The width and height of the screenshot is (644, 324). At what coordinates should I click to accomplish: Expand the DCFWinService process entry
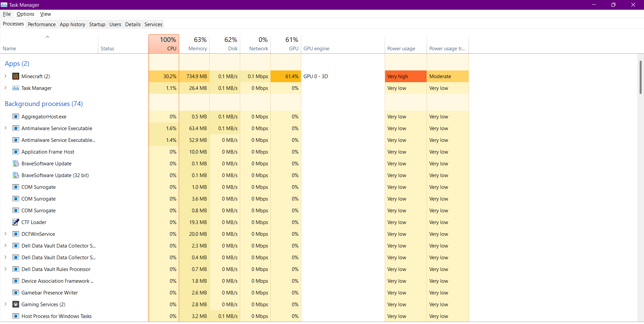[5, 234]
